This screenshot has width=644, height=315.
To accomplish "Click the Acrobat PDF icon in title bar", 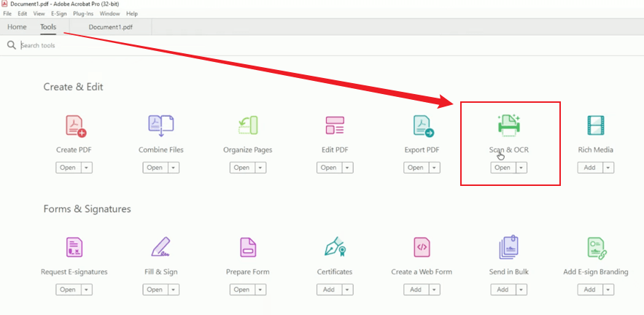I will pyautogui.click(x=5, y=4).
